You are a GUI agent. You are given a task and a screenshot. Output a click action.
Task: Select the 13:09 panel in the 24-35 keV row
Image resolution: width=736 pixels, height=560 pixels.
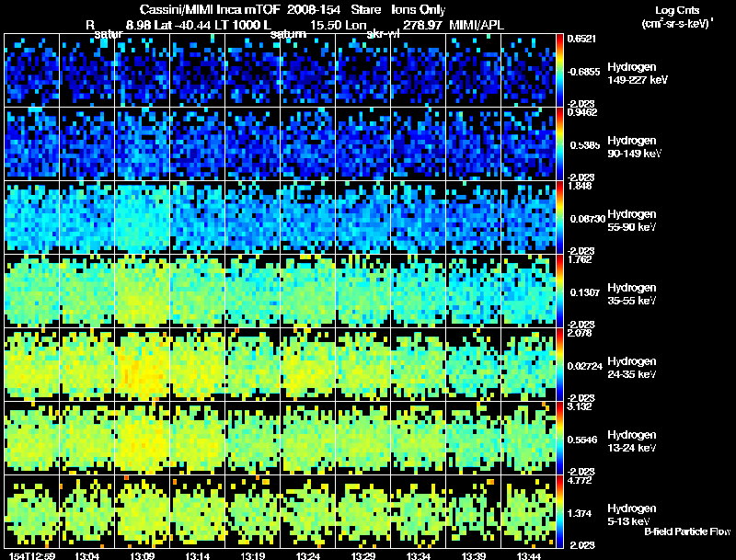[143, 364]
